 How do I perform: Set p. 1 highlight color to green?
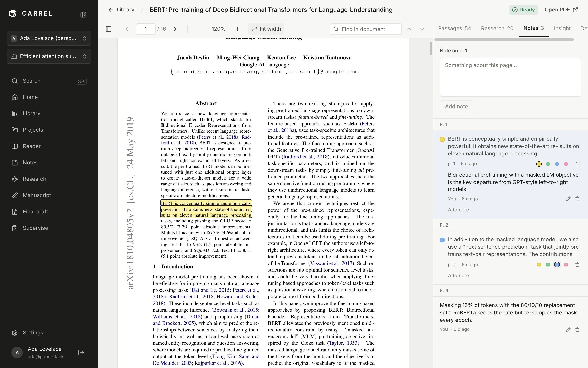548,164
